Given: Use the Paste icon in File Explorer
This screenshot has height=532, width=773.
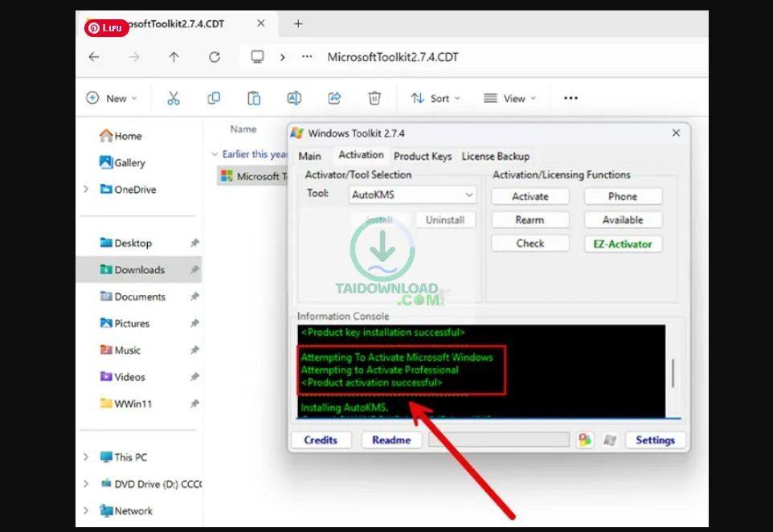Looking at the screenshot, I should 253,97.
